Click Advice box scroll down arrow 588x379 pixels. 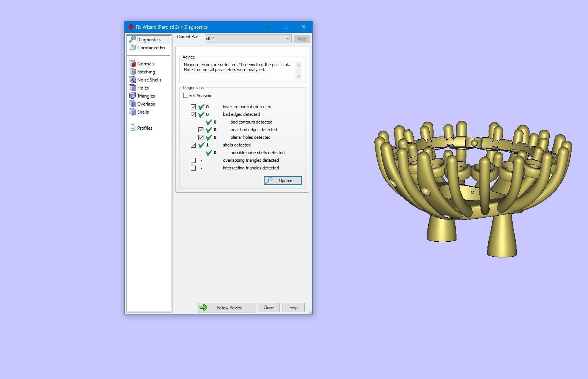[299, 76]
